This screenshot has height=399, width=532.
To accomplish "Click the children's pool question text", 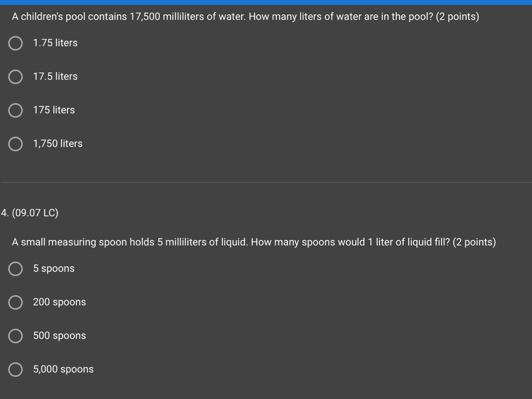I will 245,17.
